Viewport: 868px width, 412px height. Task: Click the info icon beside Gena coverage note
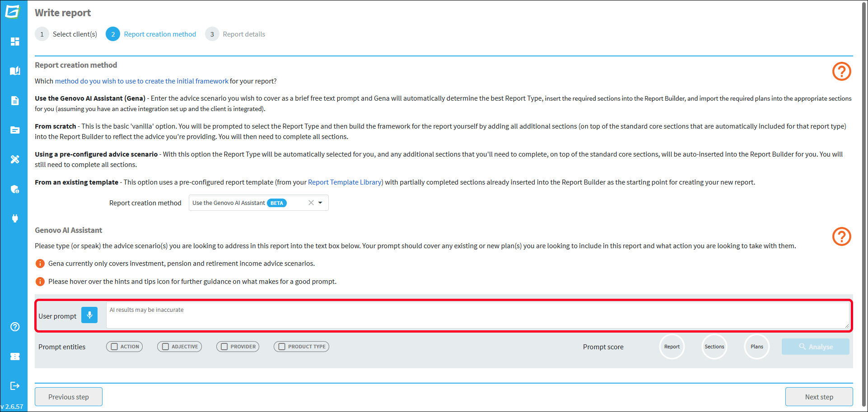tap(40, 264)
